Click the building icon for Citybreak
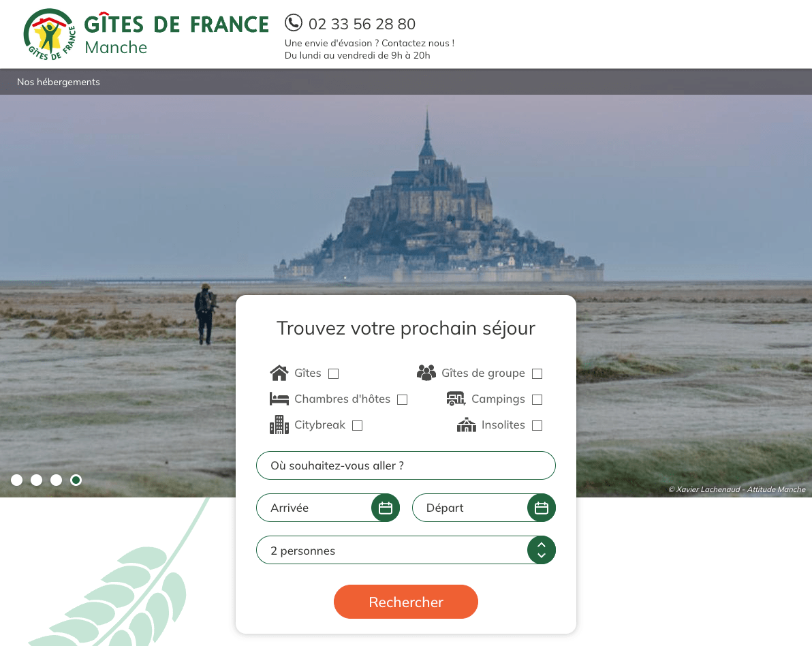The height and width of the screenshot is (646, 812). pyautogui.click(x=279, y=425)
